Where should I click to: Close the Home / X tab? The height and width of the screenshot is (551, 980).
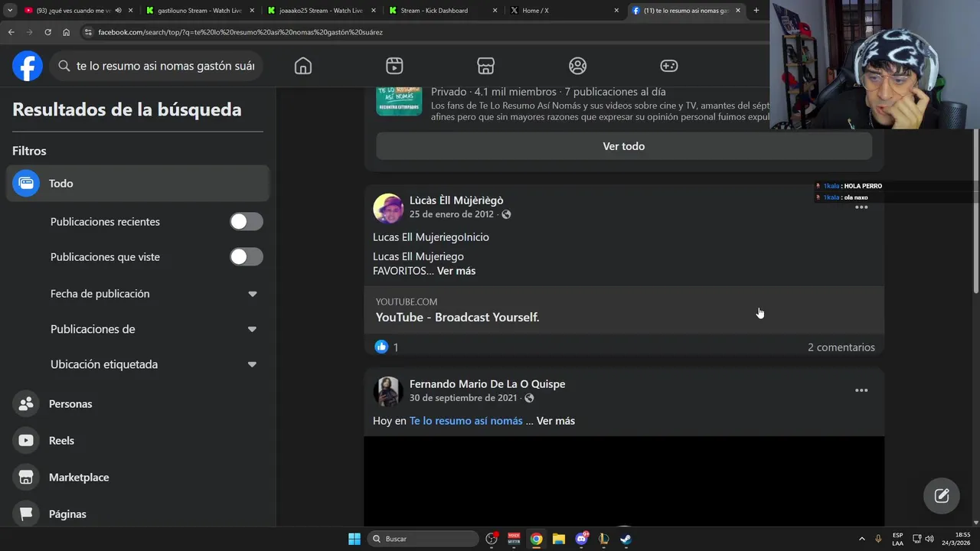pos(616,11)
